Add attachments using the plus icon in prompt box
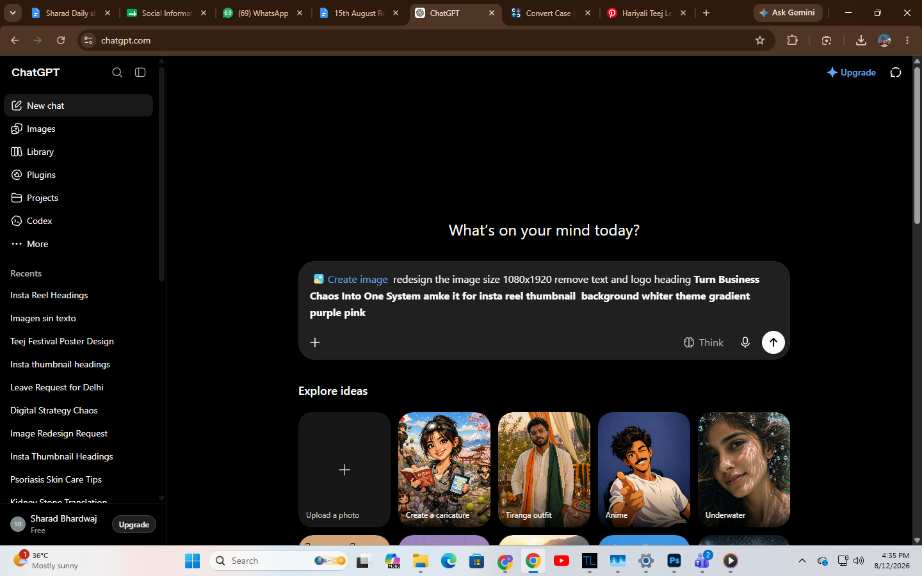922x576 pixels. pyautogui.click(x=315, y=342)
